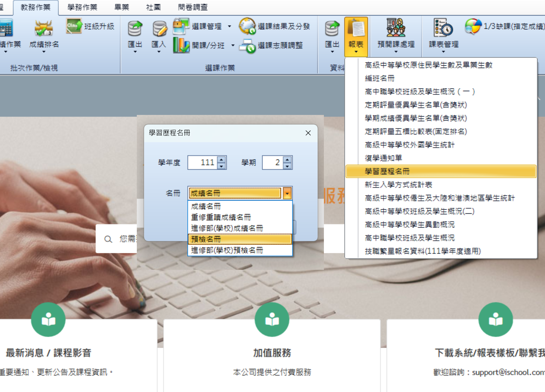Choose 高級中等學校外國學生統計 report
This screenshot has height=392, width=545.
tap(441, 145)
